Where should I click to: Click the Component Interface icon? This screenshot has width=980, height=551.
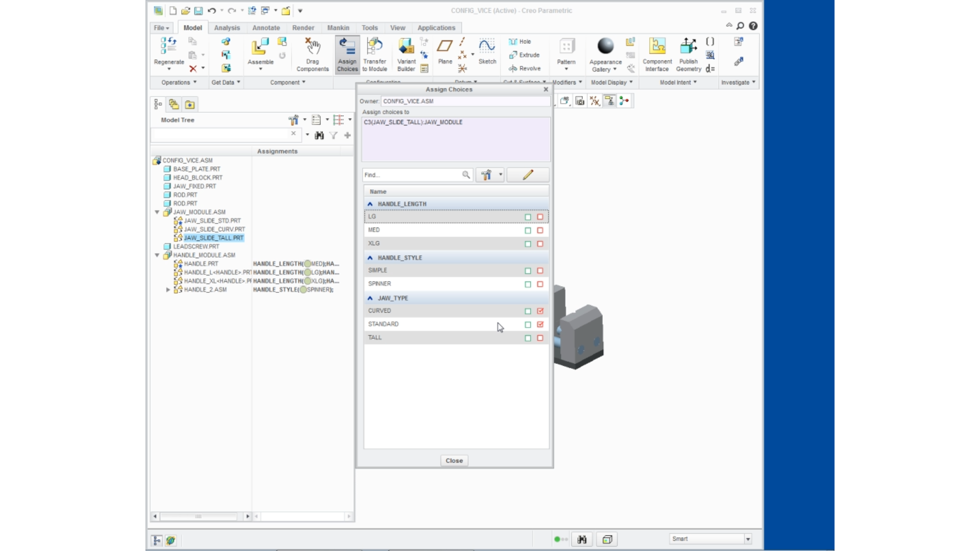coord(657,46)
